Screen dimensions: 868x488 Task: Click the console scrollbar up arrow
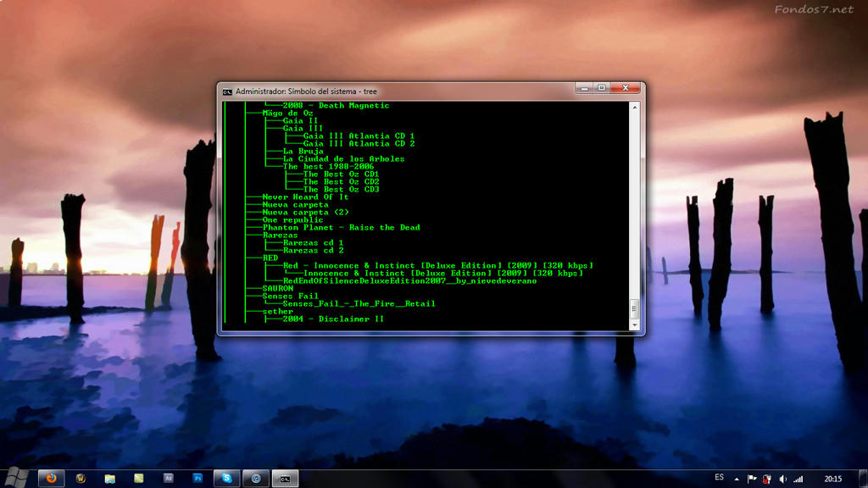coord(635,107)
